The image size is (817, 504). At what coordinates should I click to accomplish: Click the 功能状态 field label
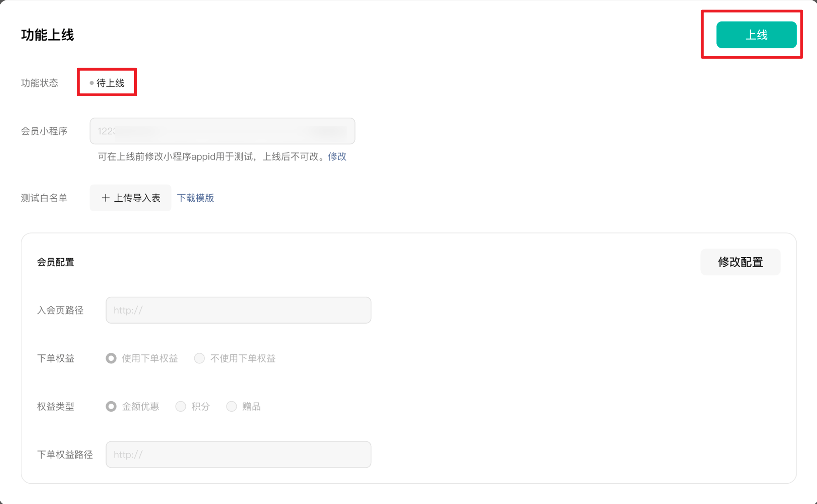(39, 83)
